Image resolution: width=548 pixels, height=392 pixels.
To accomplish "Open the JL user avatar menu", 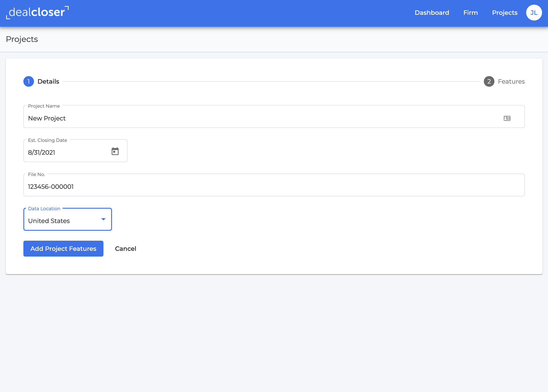I will point(534,13).
